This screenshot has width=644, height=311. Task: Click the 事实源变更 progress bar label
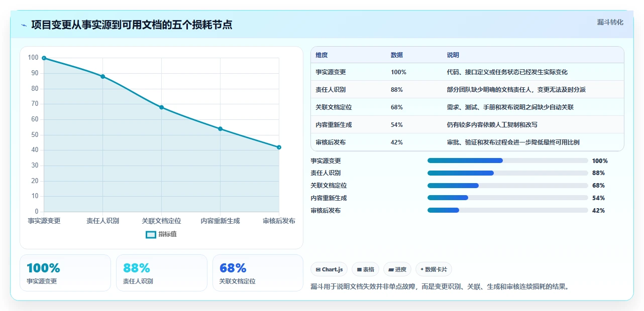pos(326,161)
